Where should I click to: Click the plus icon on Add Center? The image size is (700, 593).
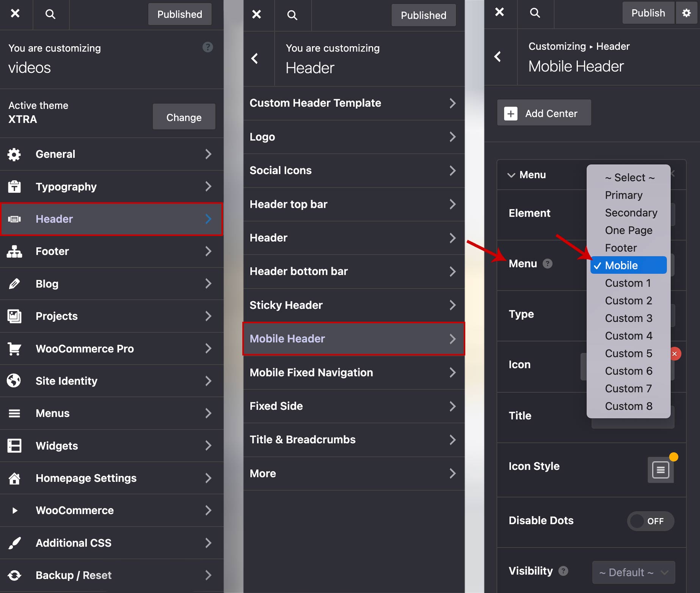click(510, 113)
